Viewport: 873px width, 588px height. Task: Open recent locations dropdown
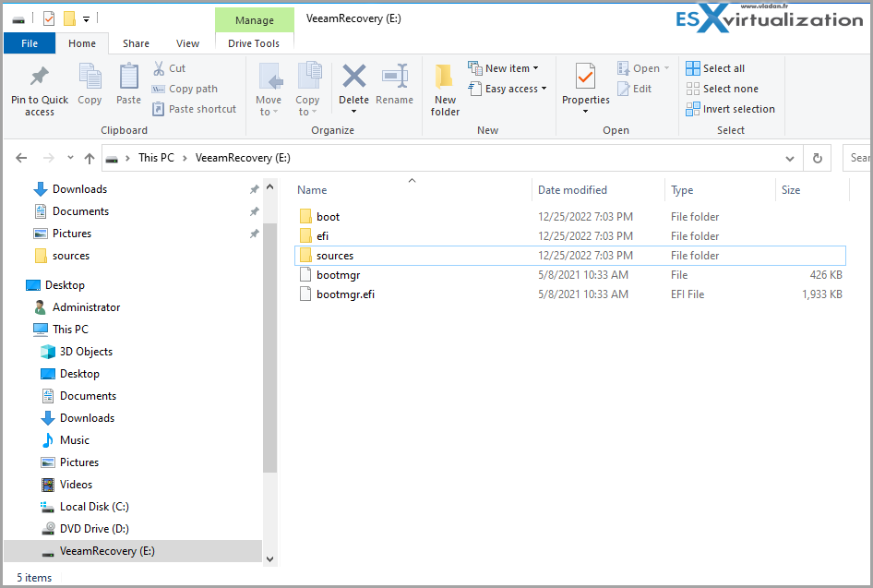(x=71, y=158)
